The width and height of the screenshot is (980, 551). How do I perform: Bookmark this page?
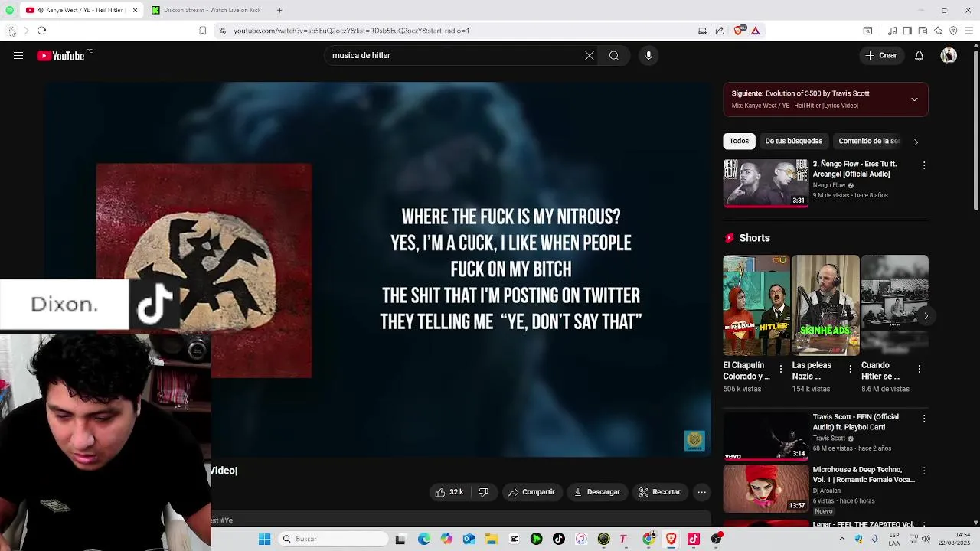202,31
